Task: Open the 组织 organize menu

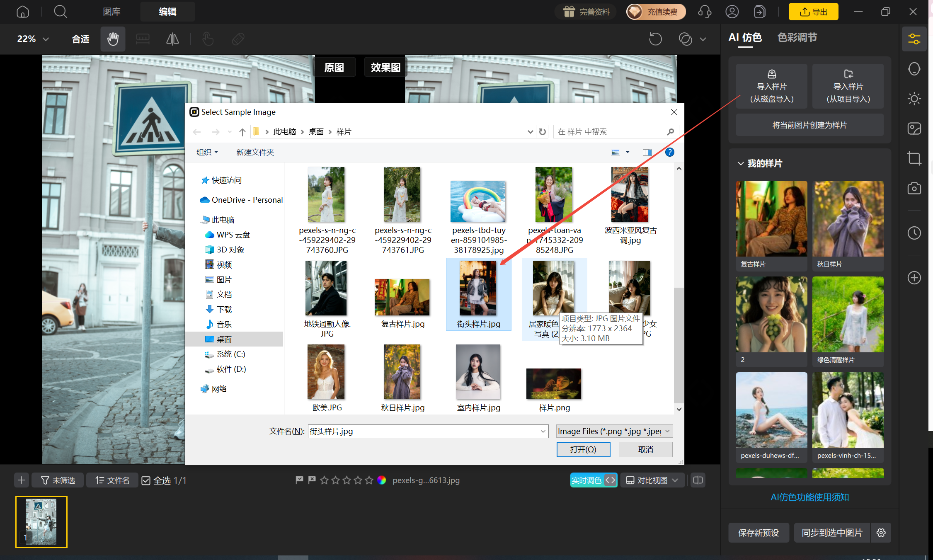Action: click(207, 152)
